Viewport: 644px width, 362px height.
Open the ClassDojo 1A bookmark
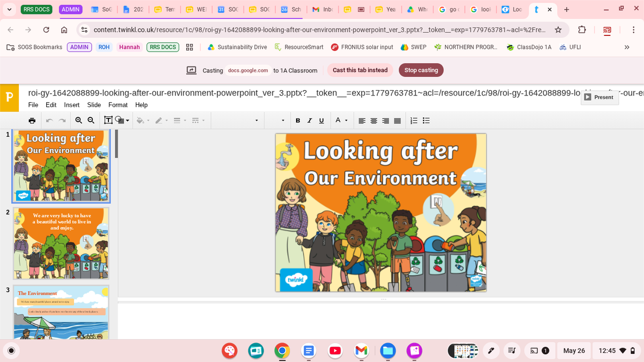[x=529, y=47]
